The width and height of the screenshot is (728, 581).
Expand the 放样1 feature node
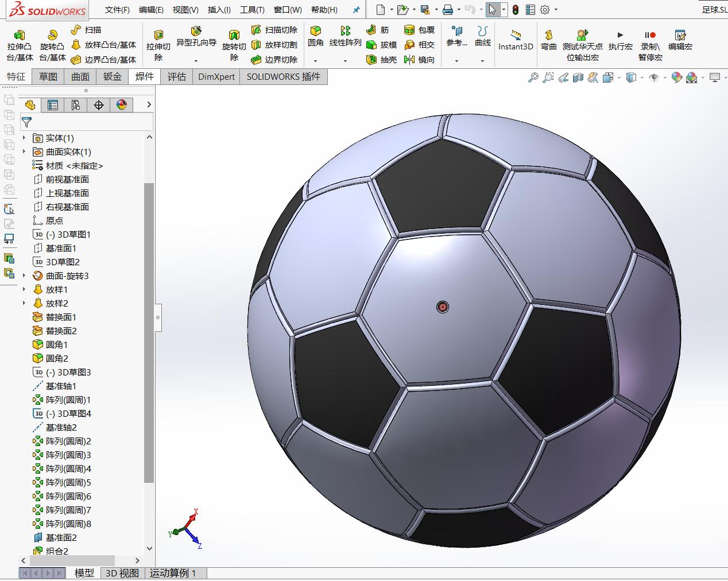(24, 289)
